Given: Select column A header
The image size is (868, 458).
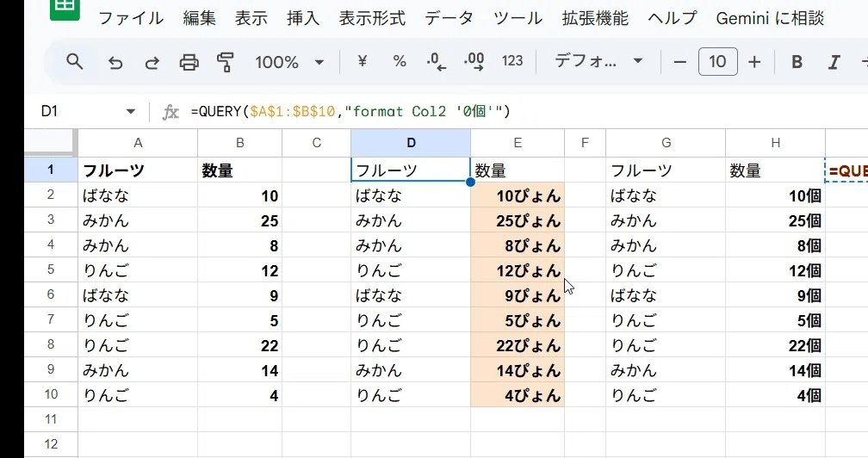Looking at the screenshot, I should click(x=138, y=143).
